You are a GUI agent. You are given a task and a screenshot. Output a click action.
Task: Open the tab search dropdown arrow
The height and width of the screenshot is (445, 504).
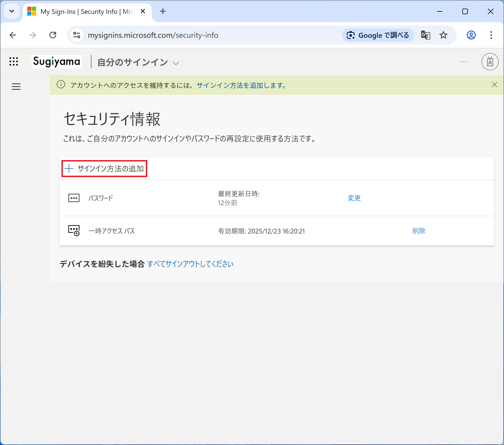click(x=12, y=11)
